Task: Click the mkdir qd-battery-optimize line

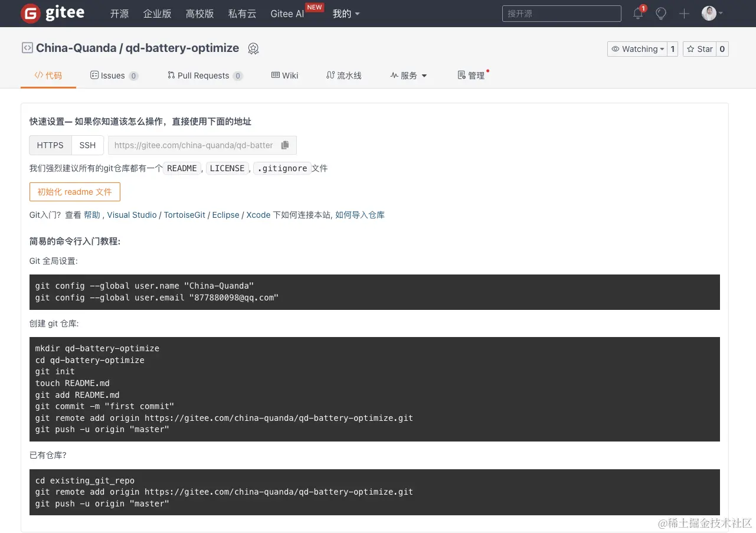Action: pos(97,348)
